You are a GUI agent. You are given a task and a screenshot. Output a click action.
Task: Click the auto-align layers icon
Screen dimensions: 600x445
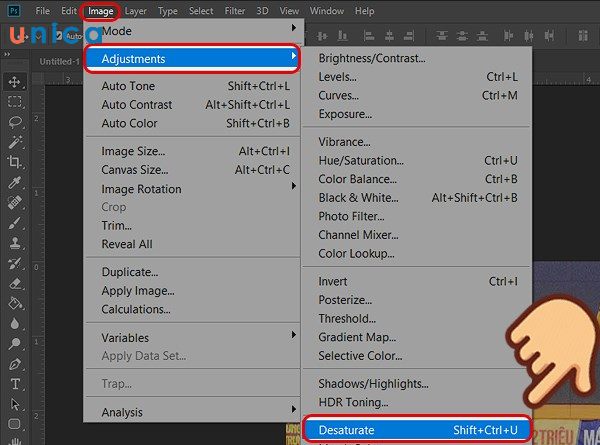pyautogui.click(x=583, y=36)
